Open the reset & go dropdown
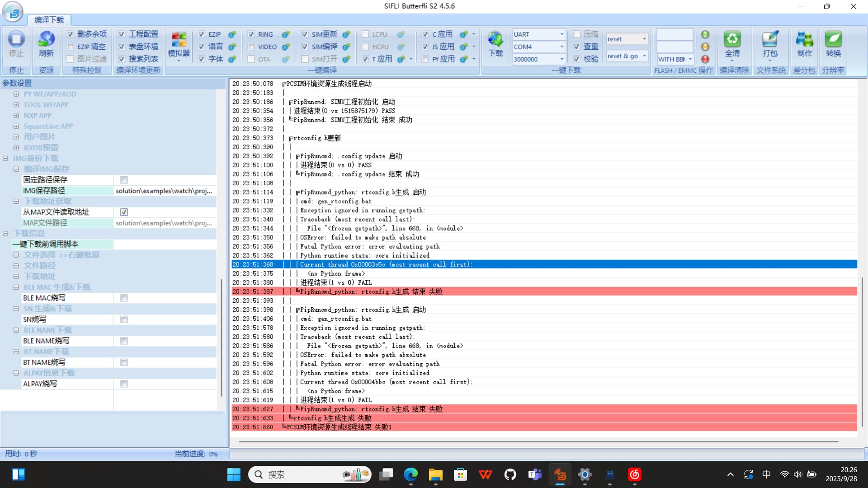Screen dimensions: 868x488 [x=644, y=56]
